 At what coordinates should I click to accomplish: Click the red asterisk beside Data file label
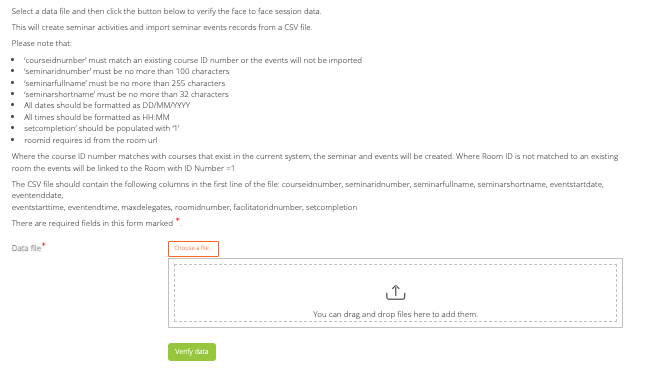pos(43,245)
